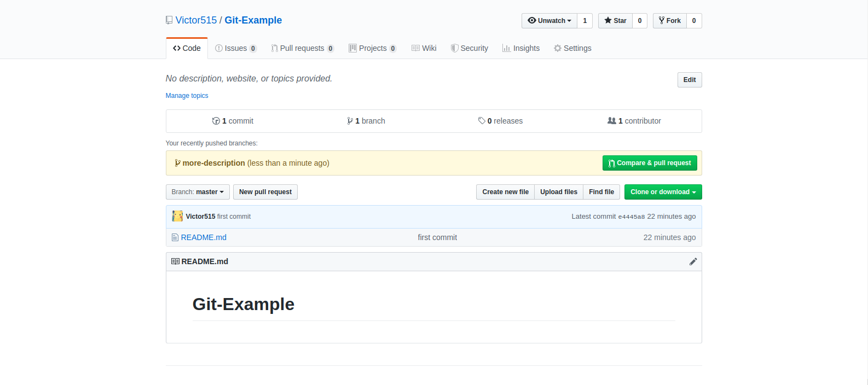
Task: Click the tag icon next to 0 releases
Action: pos(482,121)
